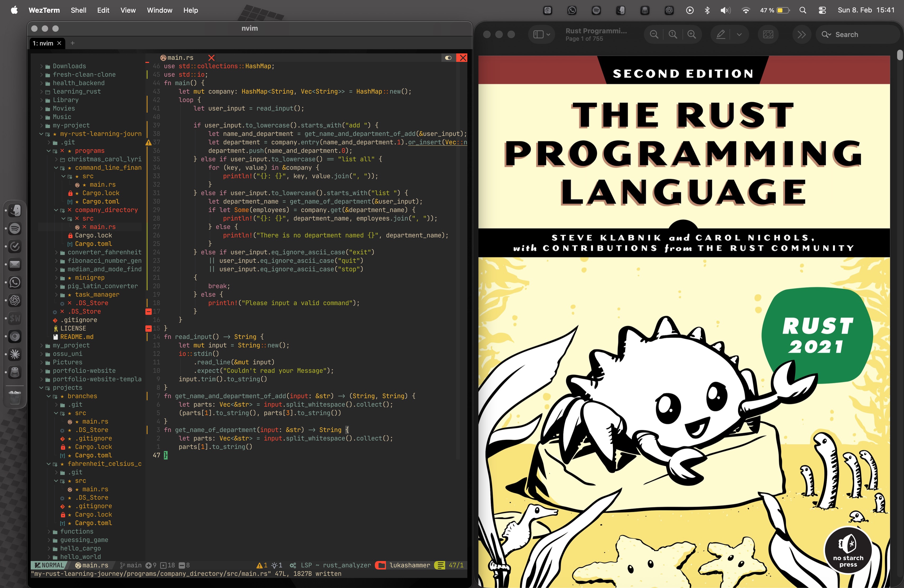Click the Wi-Fi icon in menu bar
904x588 pixels.
click(x=746, y=10)
